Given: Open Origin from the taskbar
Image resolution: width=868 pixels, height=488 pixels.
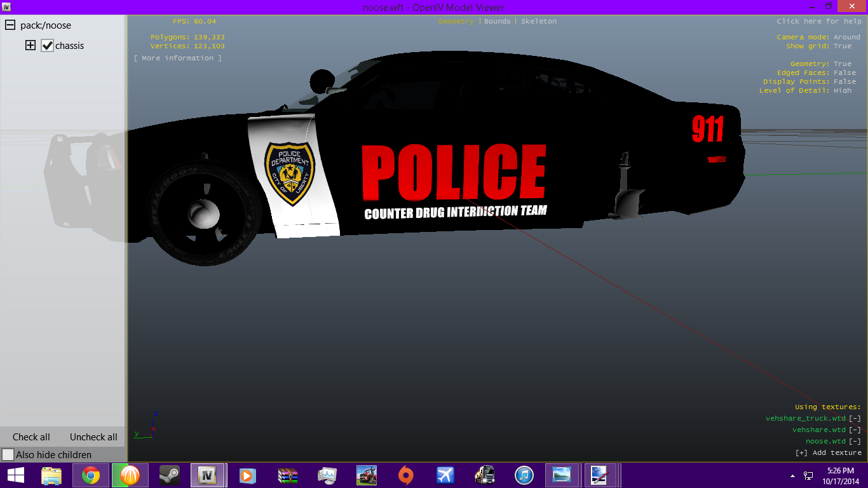Looking at the screenshot, I should 405,475.
